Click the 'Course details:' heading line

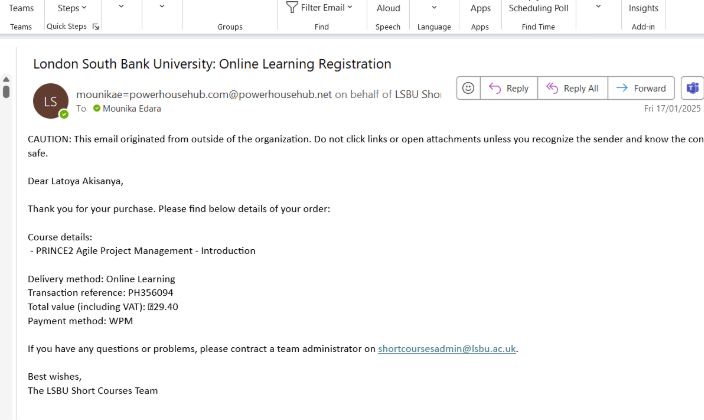click(x=60, y=237)
